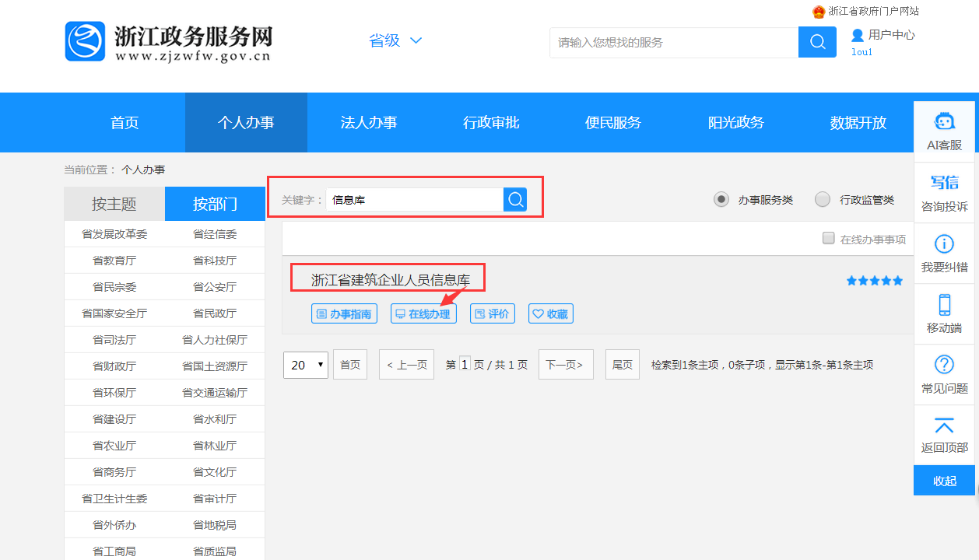This screenshot has height=560, width=979.
Task: Open the 浙江省政府门户网站 link
Action: (x=874, y=12)
